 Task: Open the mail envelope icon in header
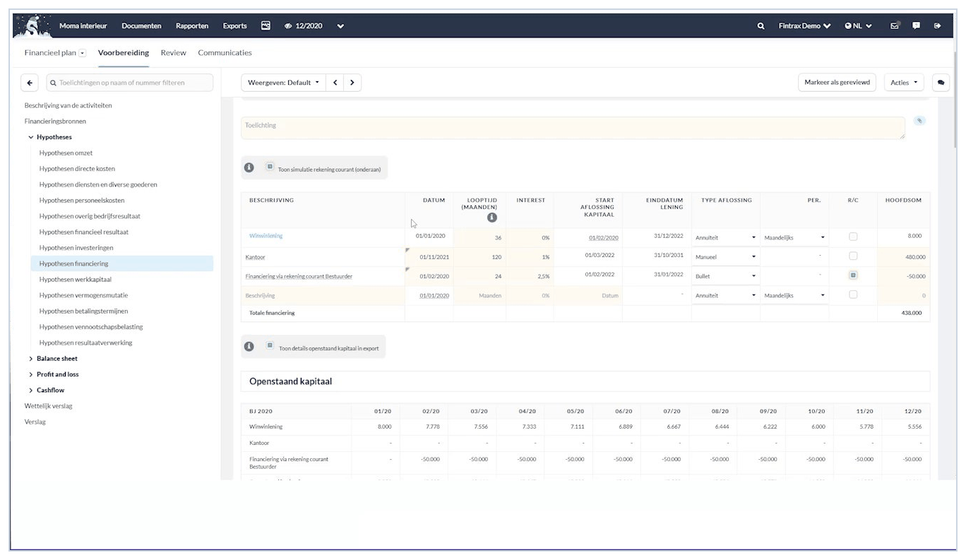click(895, 26)
